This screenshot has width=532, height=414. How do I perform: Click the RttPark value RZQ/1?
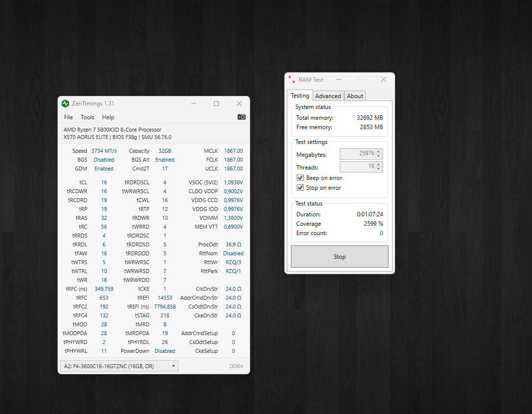coord(233,271)
